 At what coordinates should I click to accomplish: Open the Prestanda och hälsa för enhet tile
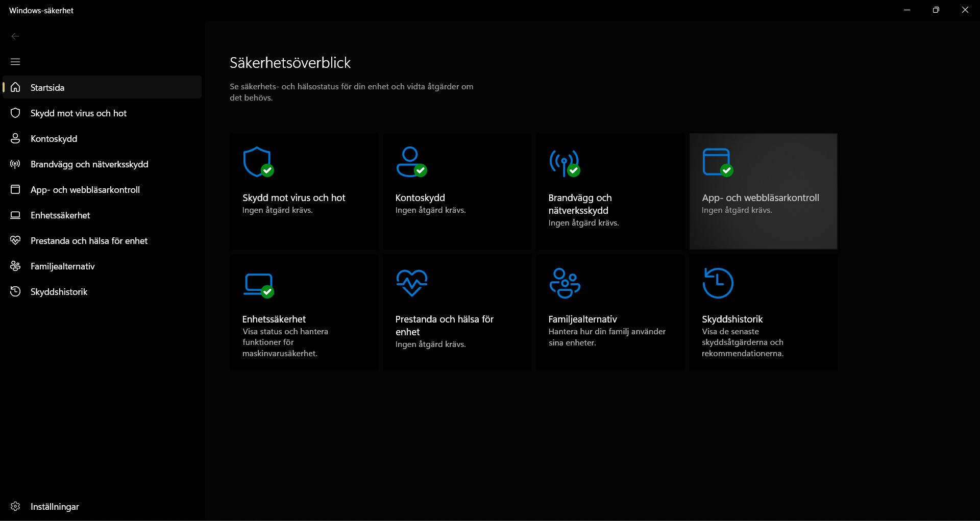[x=456, y=311]
